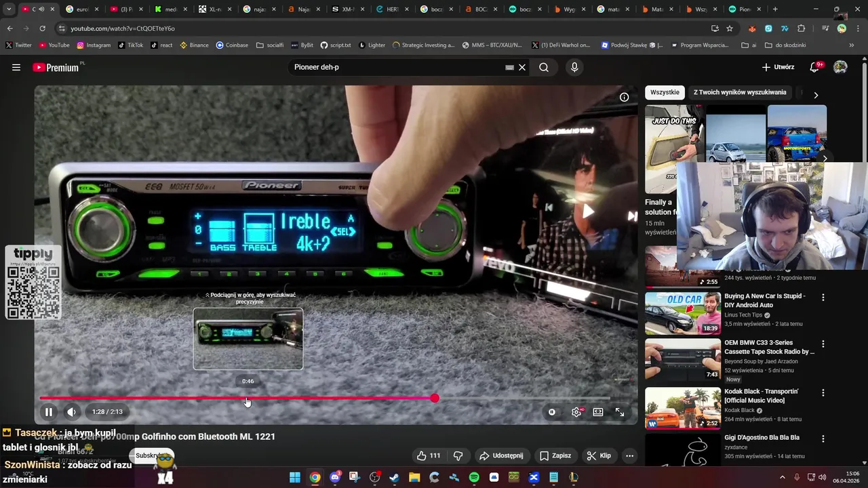Image resolution: width=868 pixels, height=488 pixels.
Task: Seek at the red progress bar scrubber
Action: [435, 398]
